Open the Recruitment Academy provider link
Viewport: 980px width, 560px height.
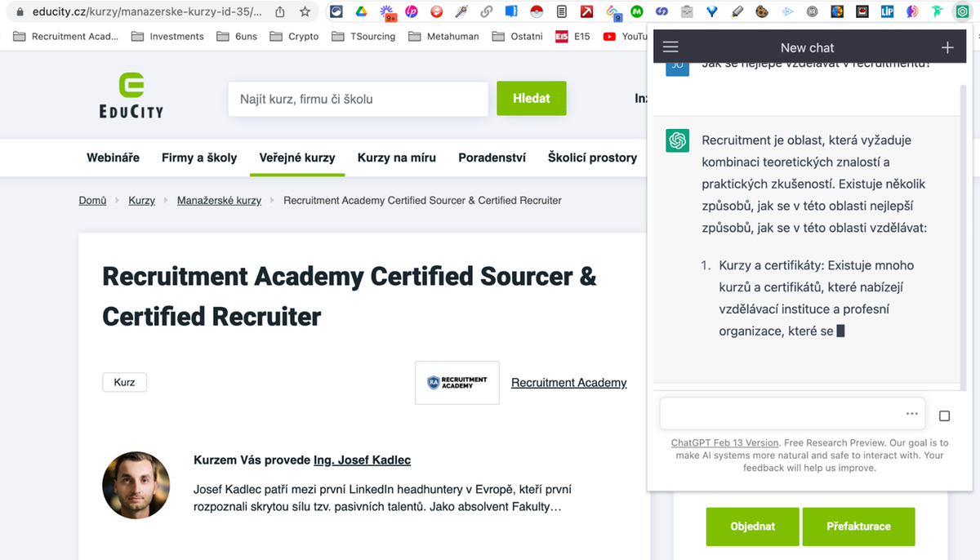pyautogui.click(x=569, y=382)
